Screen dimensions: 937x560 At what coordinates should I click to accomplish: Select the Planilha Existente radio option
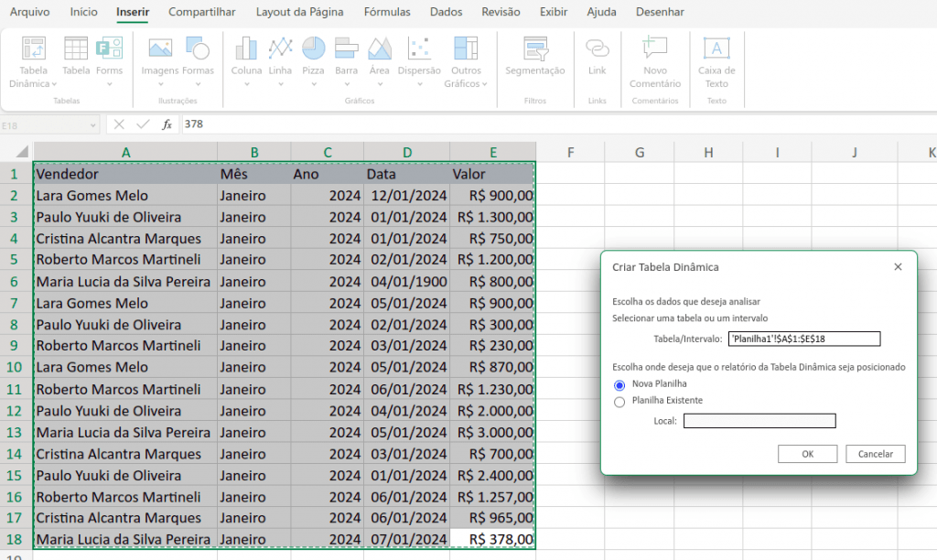tap(619, 402)
